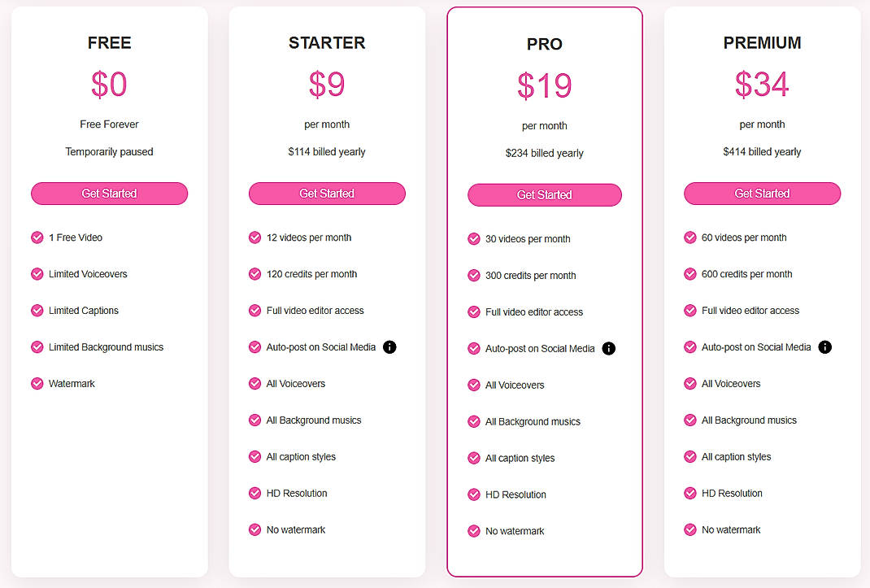
Task: Click Get Started on the Free plan
Action: tap(109, 194)
